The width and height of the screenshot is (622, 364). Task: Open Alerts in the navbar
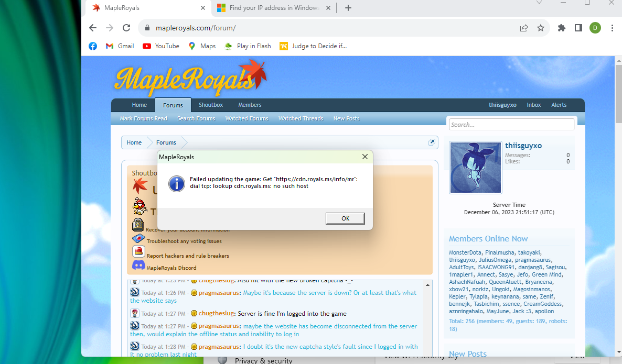[559, 105]
